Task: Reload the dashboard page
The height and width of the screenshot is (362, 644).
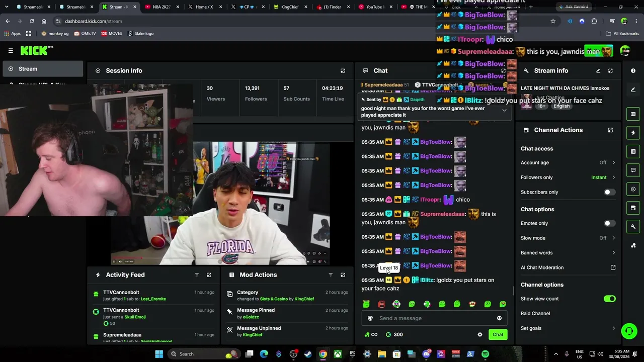Action: (x=32, y=21)
